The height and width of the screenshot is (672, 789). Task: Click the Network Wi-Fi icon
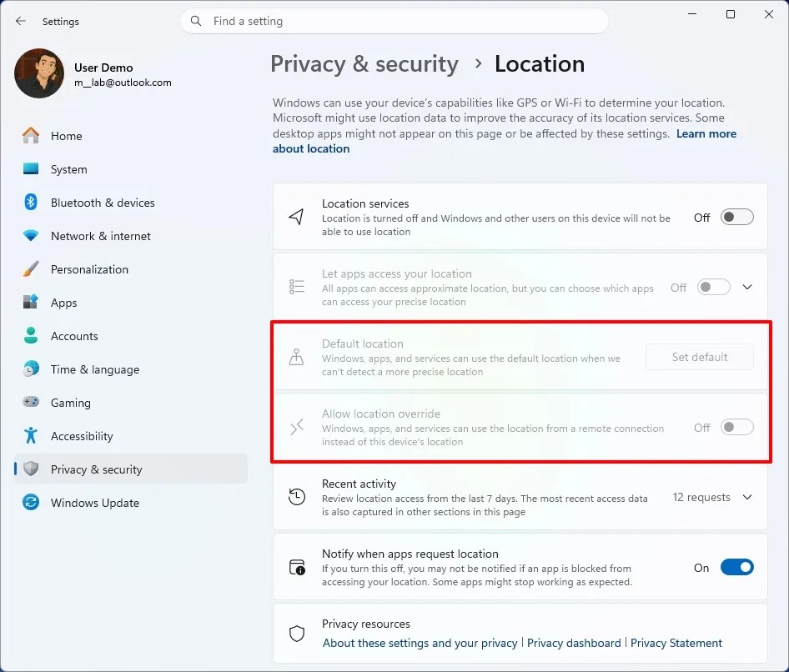pos(31,235)
